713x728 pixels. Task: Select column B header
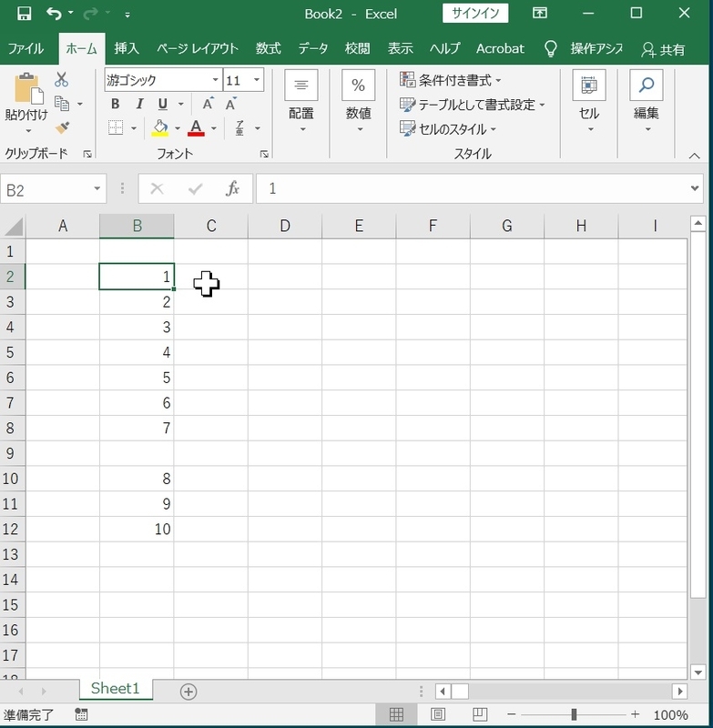pos(137,226)
